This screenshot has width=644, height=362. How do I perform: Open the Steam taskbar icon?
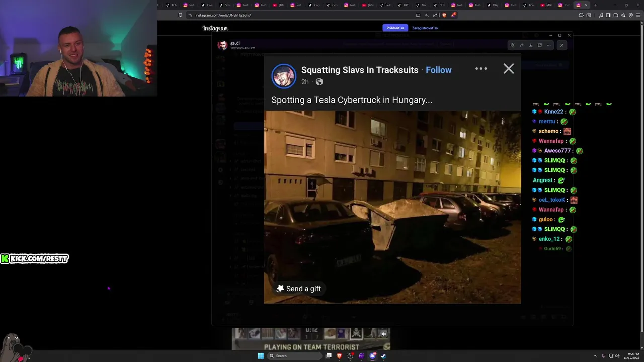point(383,356)
